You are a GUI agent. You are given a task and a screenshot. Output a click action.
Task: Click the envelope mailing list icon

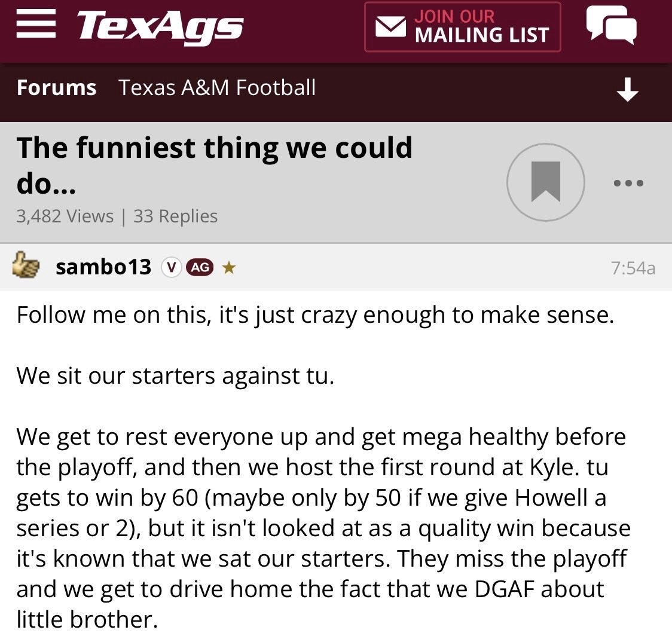(x=390, y=27)
